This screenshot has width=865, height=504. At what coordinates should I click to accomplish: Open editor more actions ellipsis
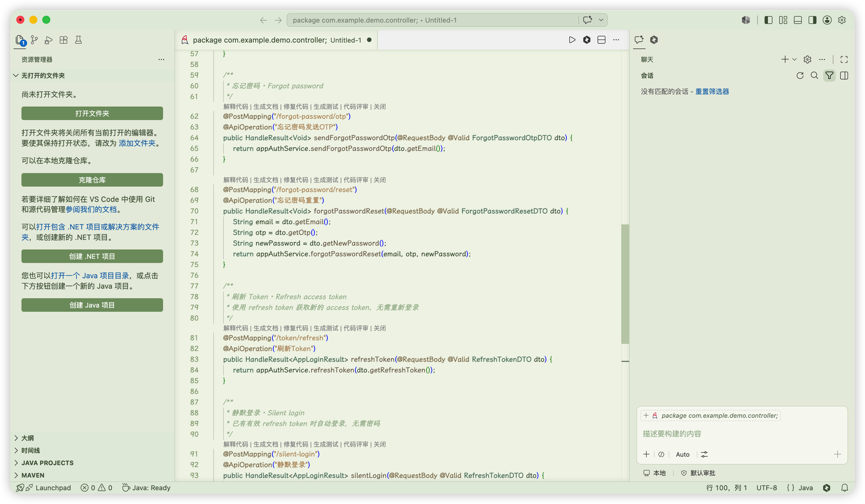(616, 40)
